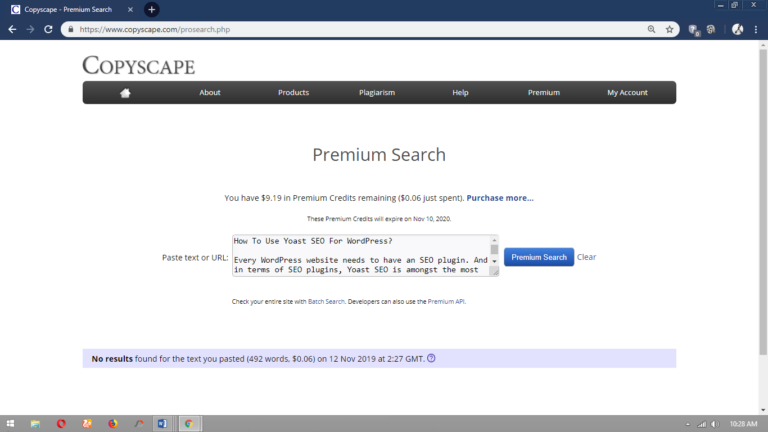Open Microsoft Word from the taskbar
The image size is (768, 432).
(x=163, y=424)
